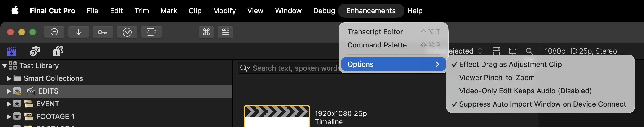Screen dimensions: 644x127
Task: Expand the Smart Collections folder
Action: click(9, 79)
